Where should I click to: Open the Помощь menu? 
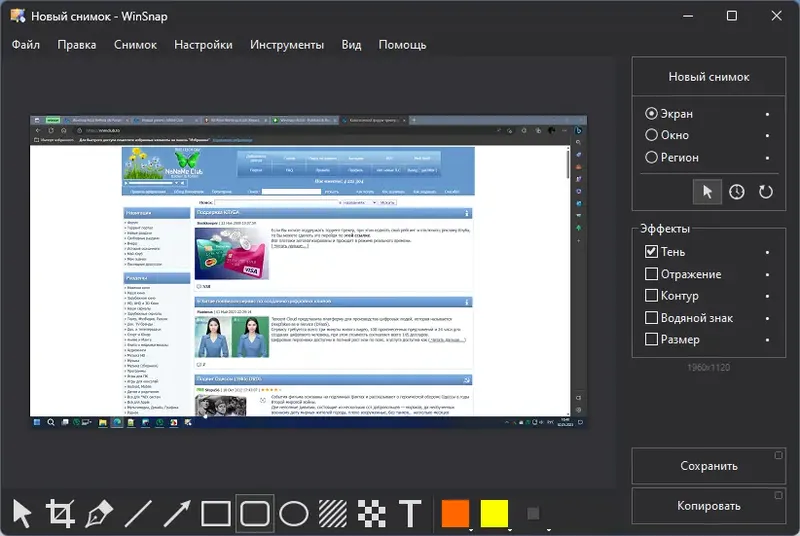[402, 45]
